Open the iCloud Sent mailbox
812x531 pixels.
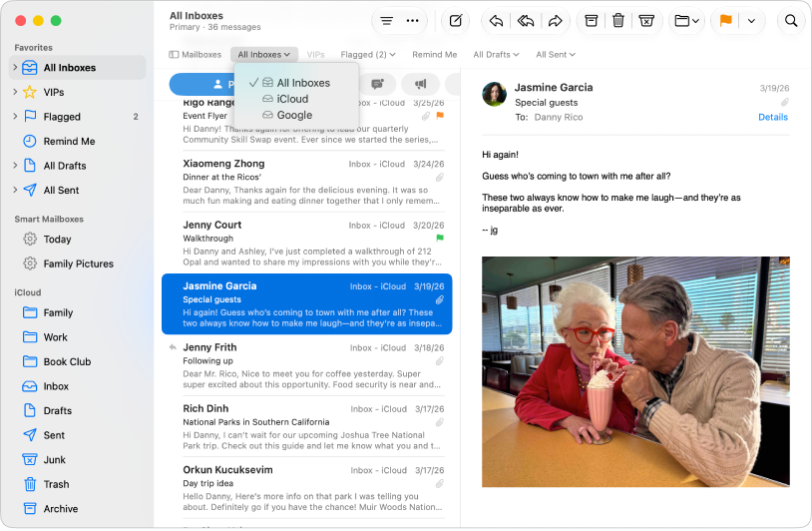(78, 435)
